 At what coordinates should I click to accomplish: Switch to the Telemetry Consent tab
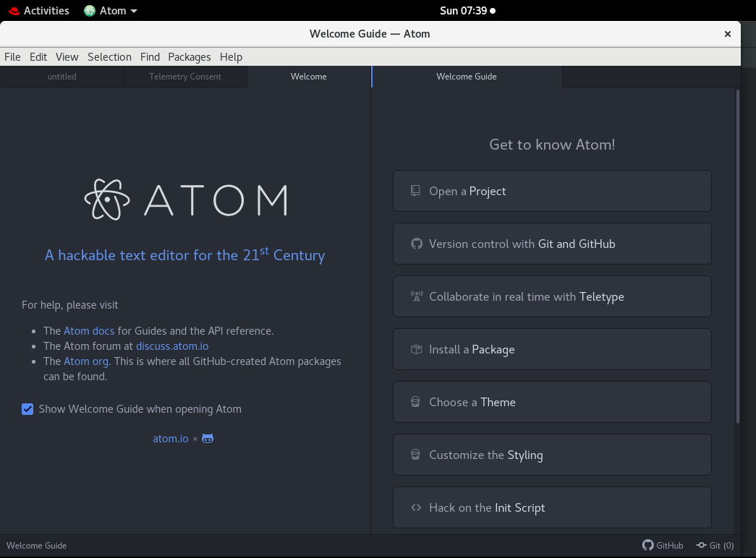[185, 77]
